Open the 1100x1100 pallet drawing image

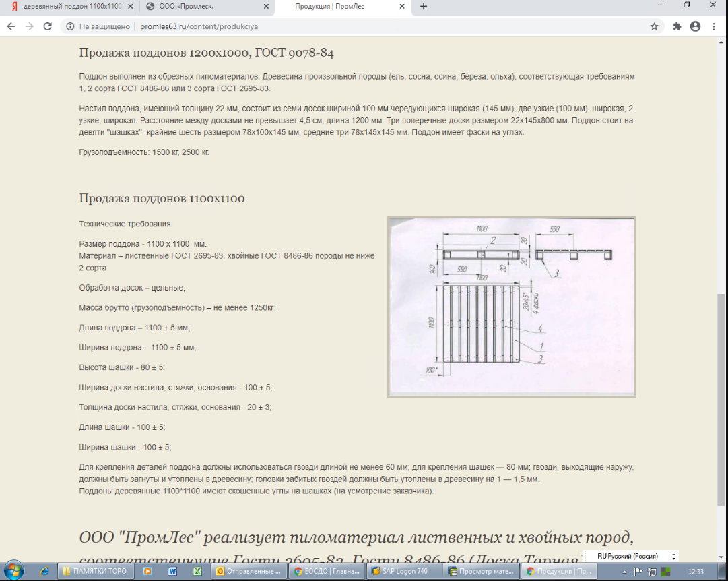pos(512,307)
